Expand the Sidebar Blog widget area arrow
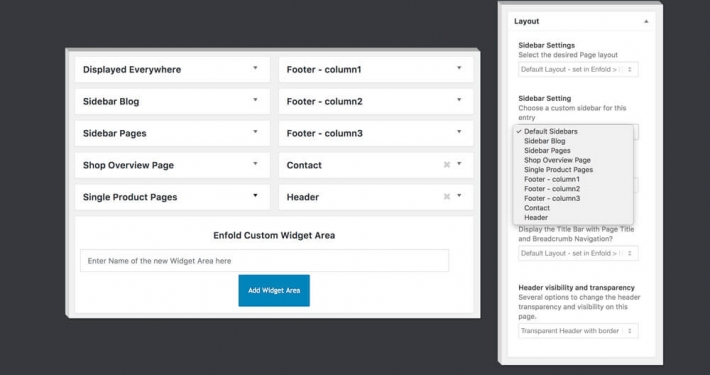 point(255,100)
